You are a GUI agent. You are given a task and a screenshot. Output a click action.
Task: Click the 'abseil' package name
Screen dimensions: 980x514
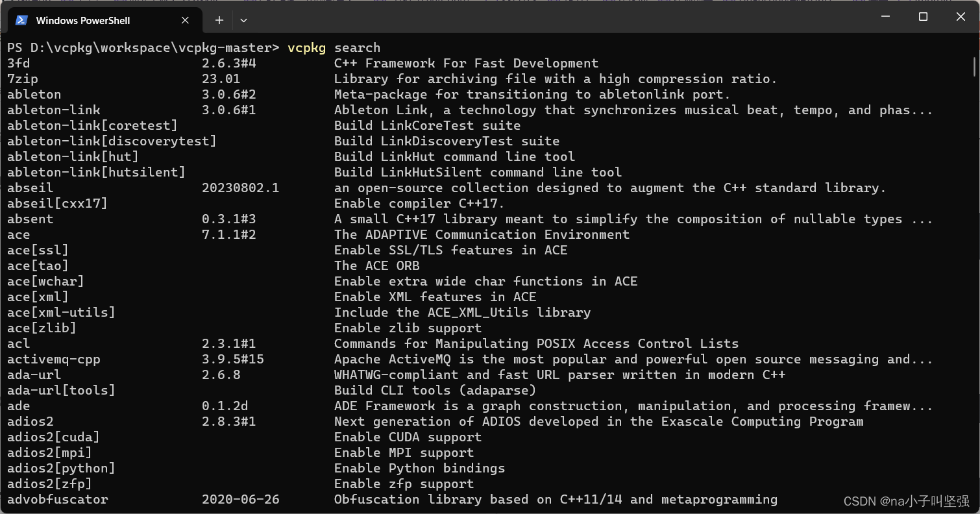click(31, 188)
